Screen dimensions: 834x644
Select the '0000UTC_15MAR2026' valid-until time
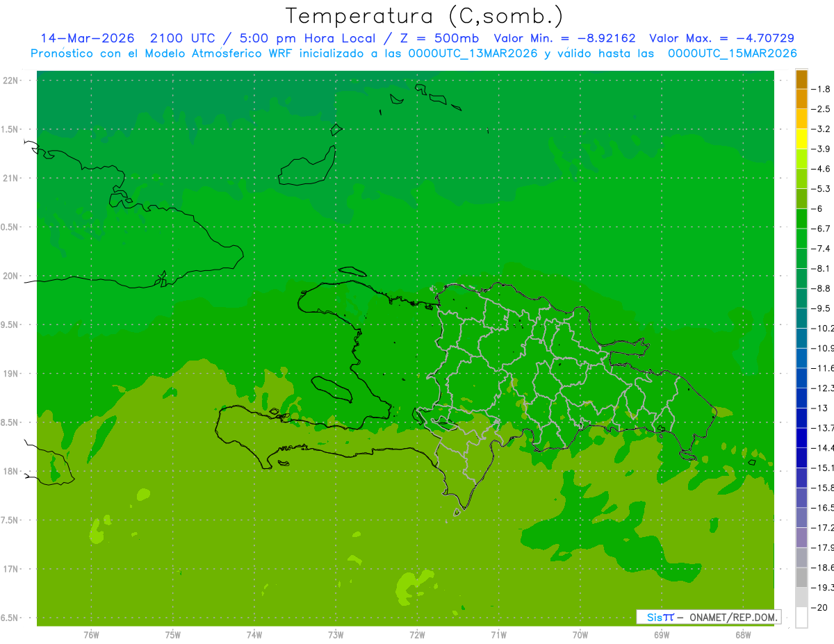[732, 53]
